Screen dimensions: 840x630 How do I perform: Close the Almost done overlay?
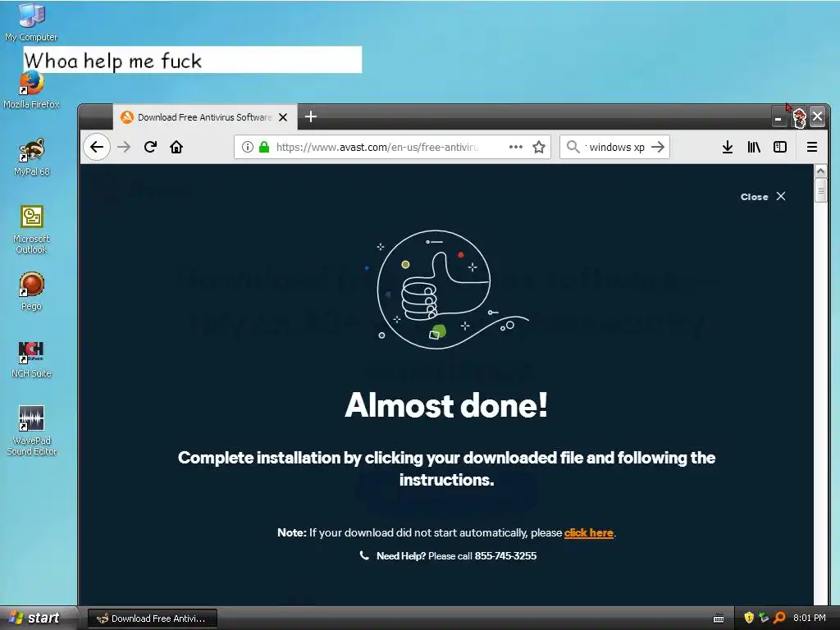[x=764, y=197]
